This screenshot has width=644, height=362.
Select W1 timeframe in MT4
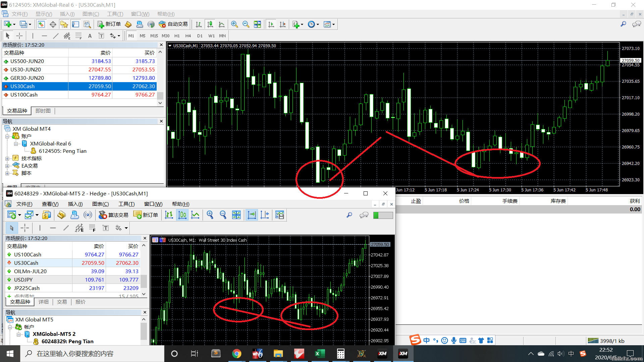point(211,36)
